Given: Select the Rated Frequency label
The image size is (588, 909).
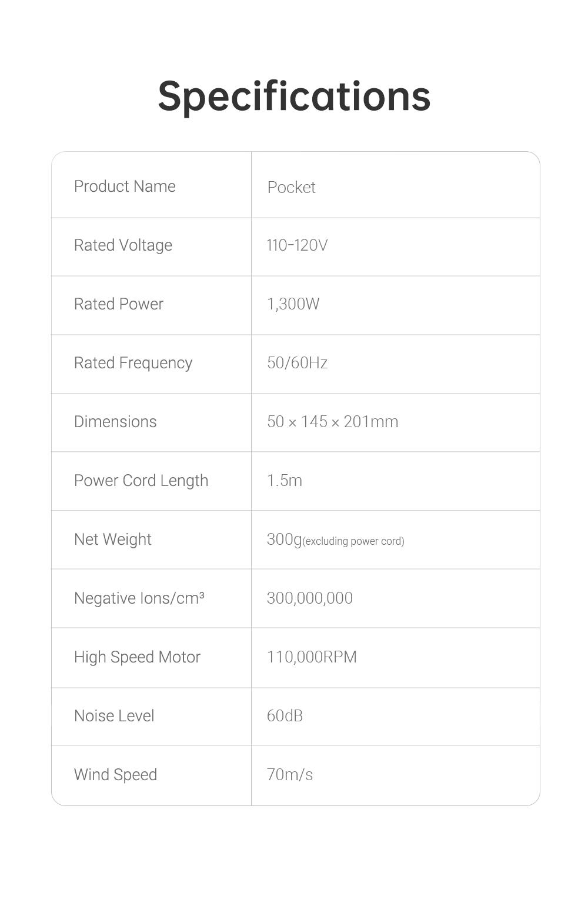Looking at the screenshot, I should 133,363.
